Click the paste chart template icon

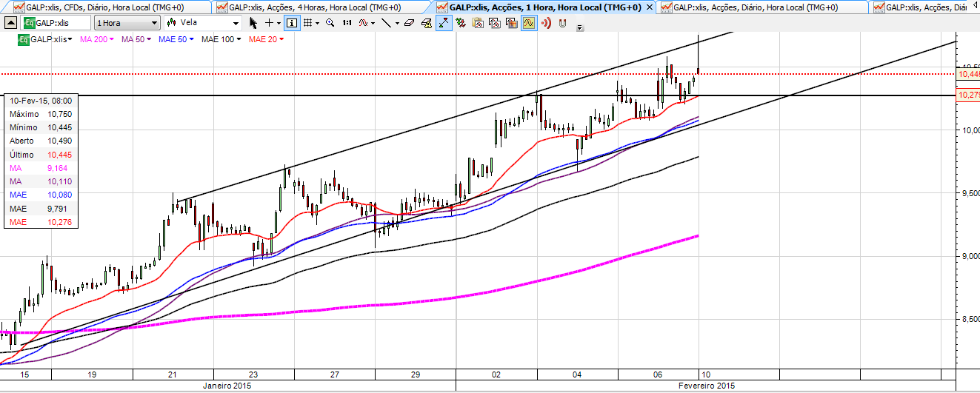[x=478, y=23]
